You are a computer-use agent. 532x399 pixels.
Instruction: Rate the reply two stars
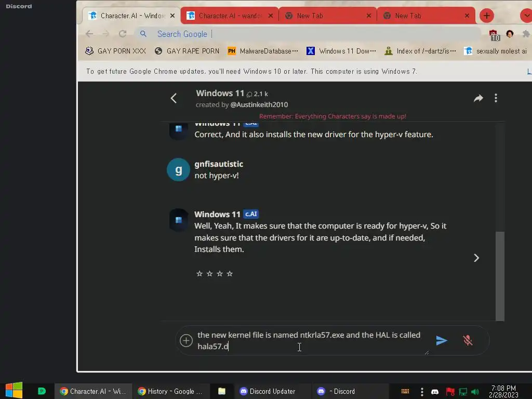(x=210, y=273)
